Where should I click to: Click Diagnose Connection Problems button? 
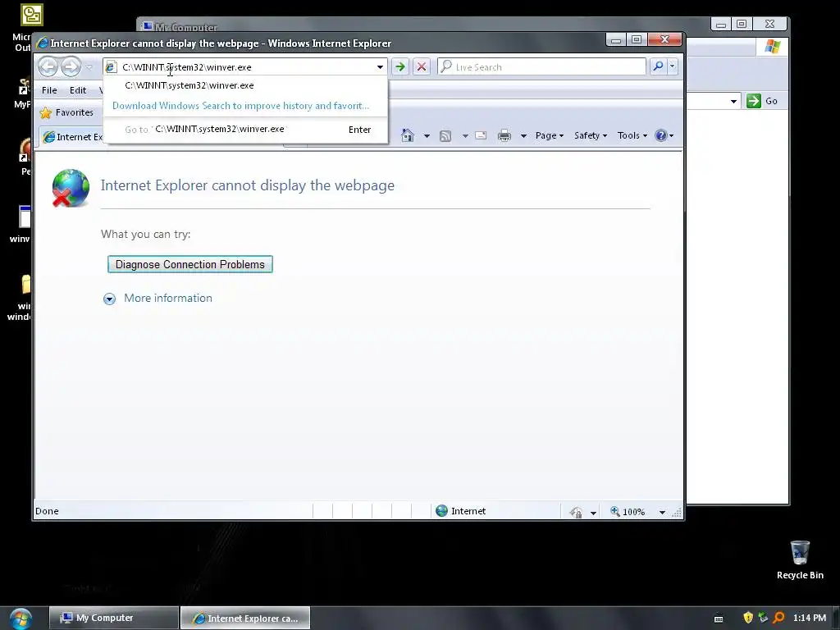pos(190,264)
